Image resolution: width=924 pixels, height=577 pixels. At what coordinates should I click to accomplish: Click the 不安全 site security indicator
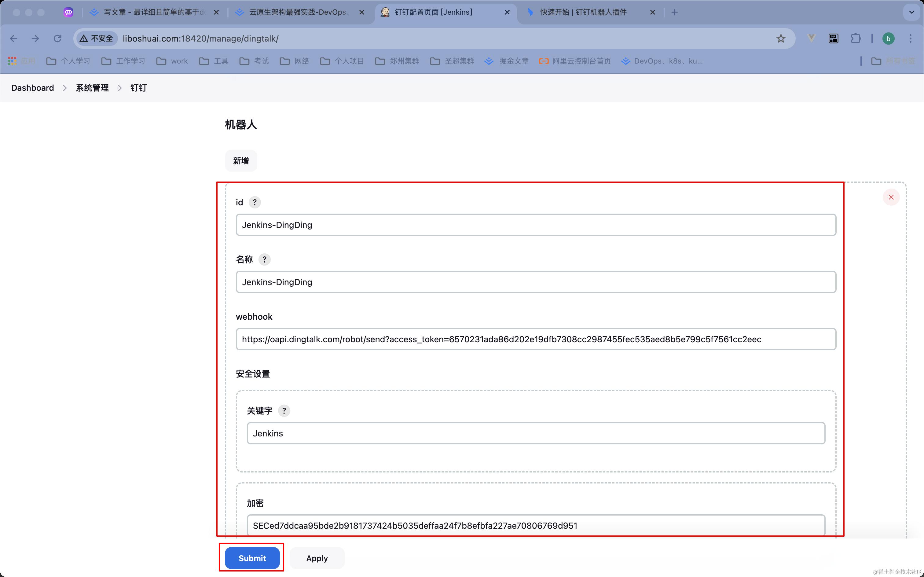(97, 39)
